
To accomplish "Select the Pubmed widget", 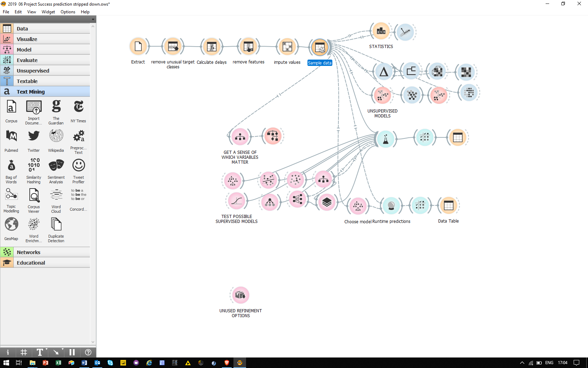I will [x=11, y=141].
